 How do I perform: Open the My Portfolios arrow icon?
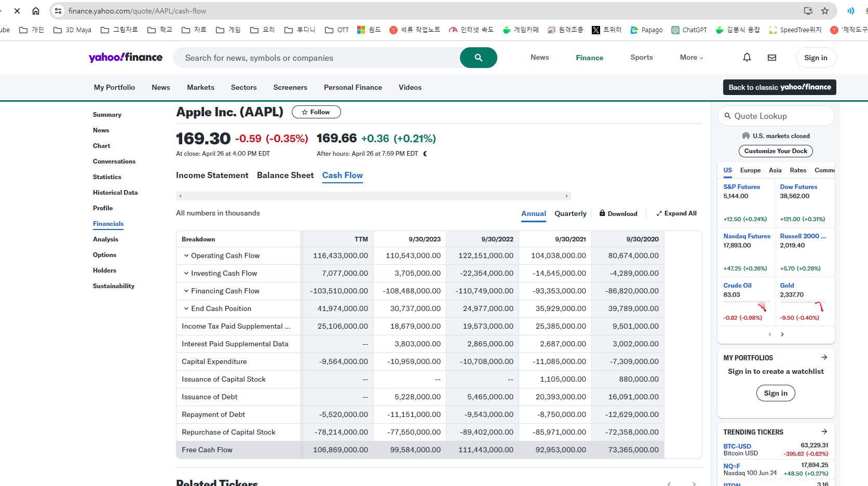tap(824, 357)
